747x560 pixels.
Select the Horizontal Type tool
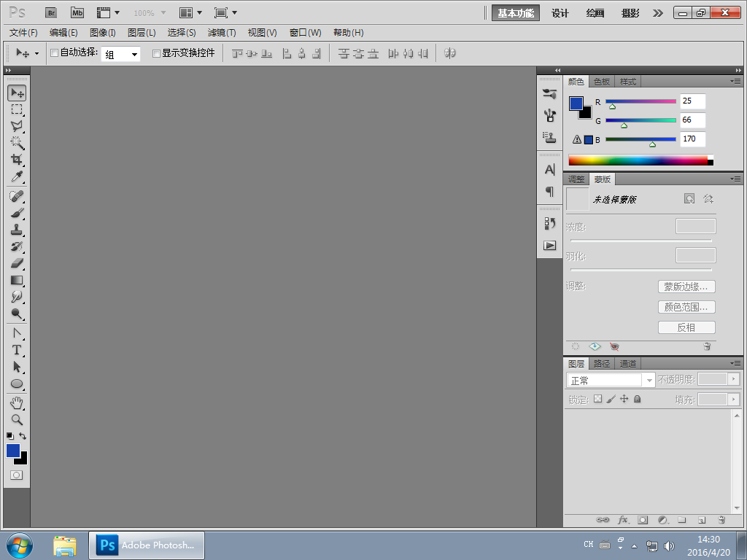coord(17,349)
